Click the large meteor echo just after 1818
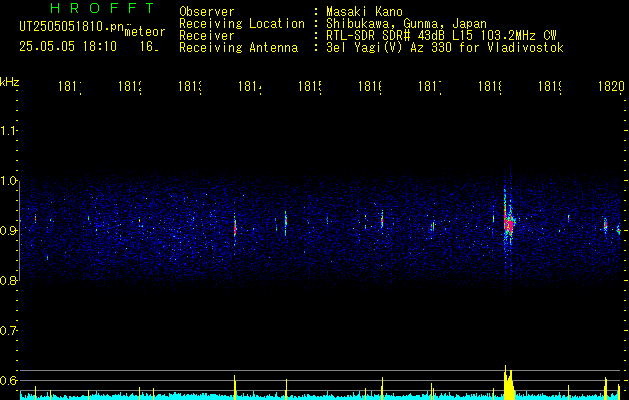The height and width of the screenshot is (400, 629). [x=508, y=221]
